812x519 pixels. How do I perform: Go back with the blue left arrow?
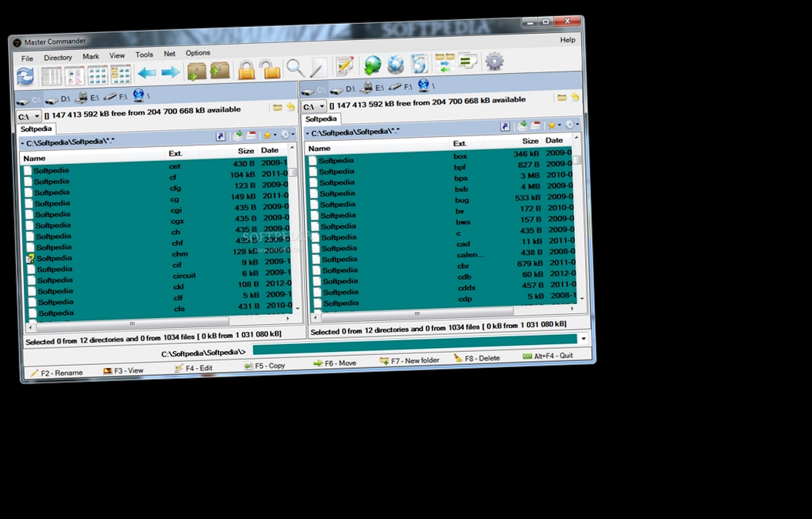(x=146, y=73)
